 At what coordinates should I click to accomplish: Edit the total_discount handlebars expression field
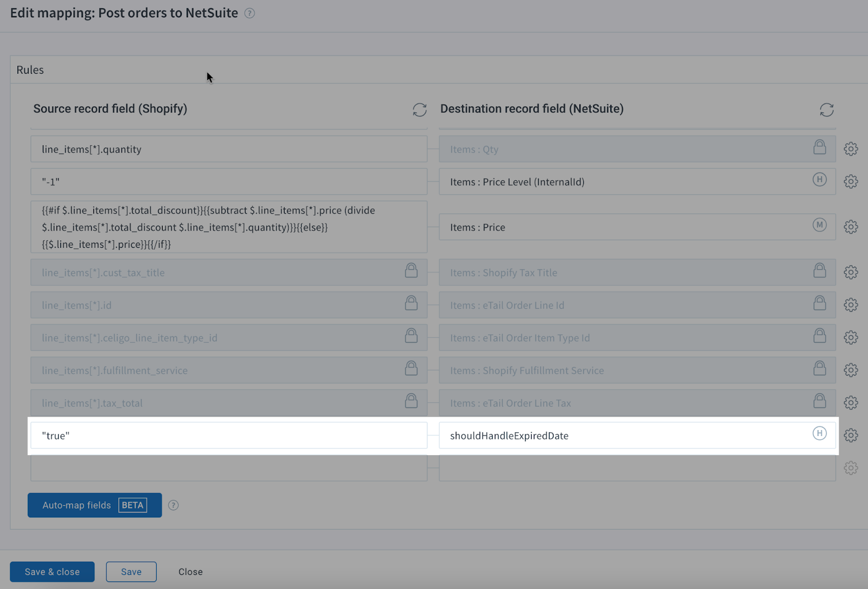click(229, 227)
